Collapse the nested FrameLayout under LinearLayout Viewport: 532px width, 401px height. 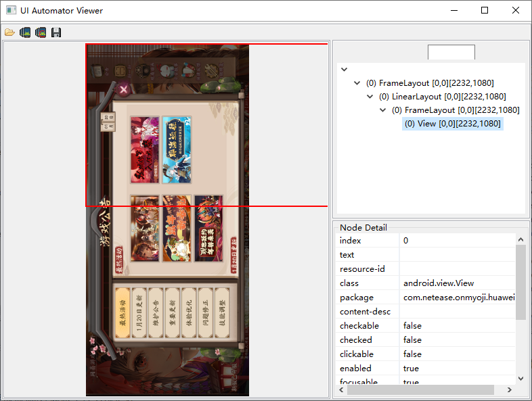click(x=382, y=110)
